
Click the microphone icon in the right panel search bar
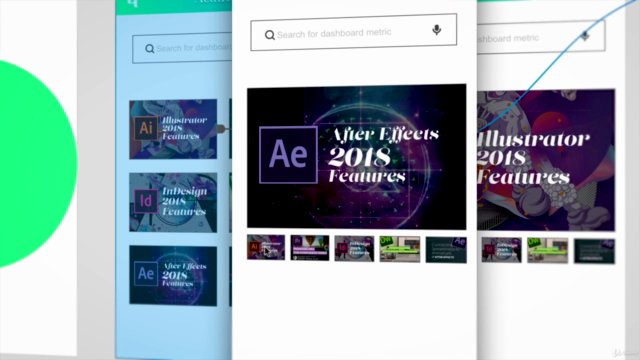point(585,36)
